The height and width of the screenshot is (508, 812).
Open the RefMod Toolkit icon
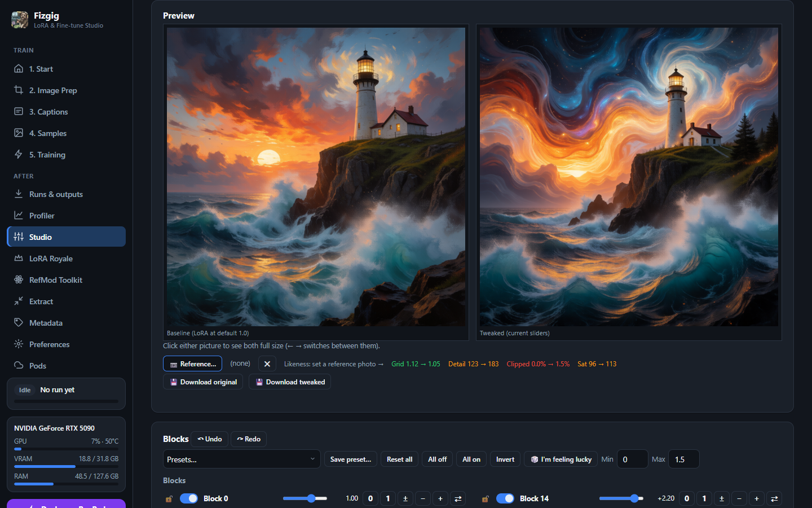coord(19,279)
